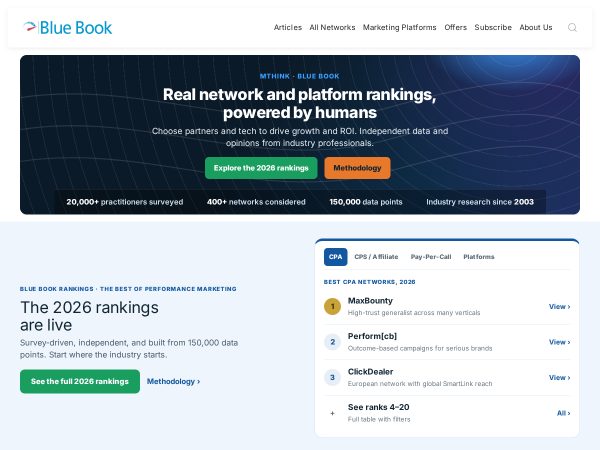View the MaxBounty network details
The image size is (600, 450).
coord(559,307)
